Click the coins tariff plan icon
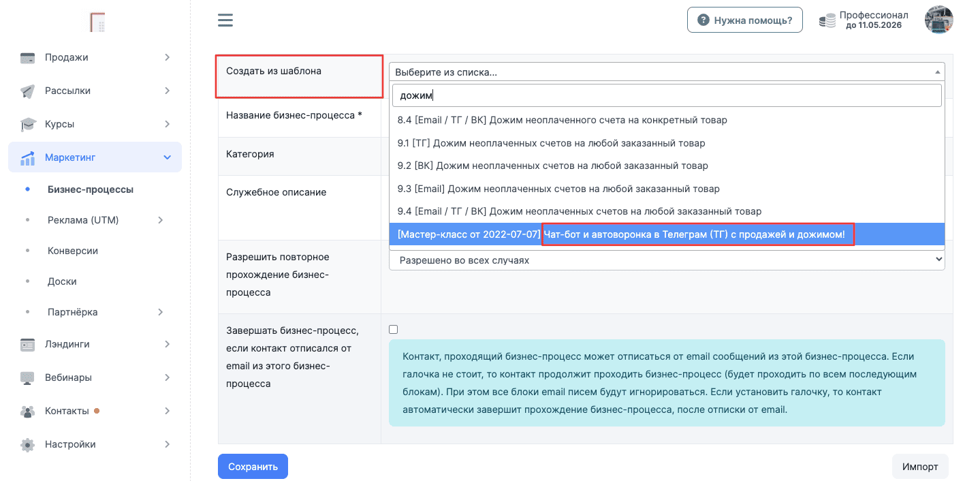 [x=827, y=20]
